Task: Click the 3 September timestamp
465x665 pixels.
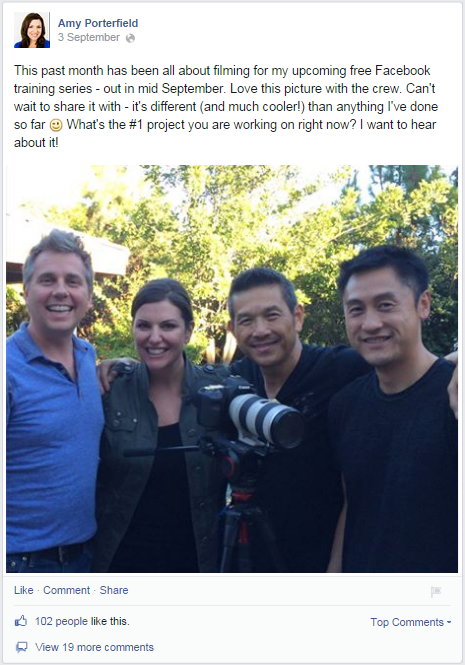Action: (89, 37)
